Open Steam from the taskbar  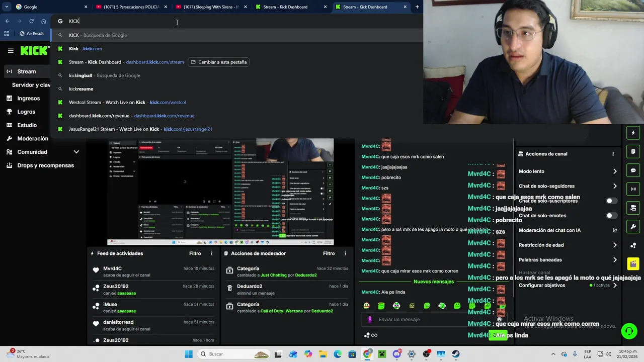(456, 354)
